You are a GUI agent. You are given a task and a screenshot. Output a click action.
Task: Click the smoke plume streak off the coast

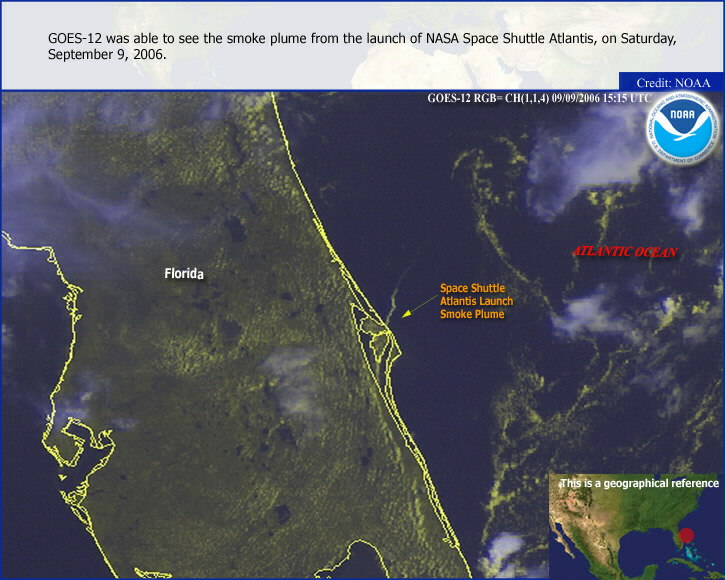[393, 297]
